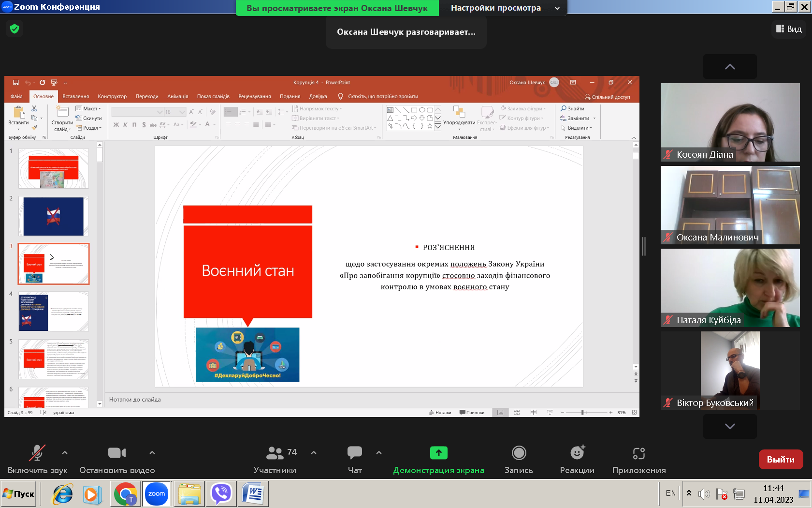Image resolution: width=812 pixels, height=508 pixels.
Task: Toggle Примітки comments in status bar
Action: pos(472,413)
